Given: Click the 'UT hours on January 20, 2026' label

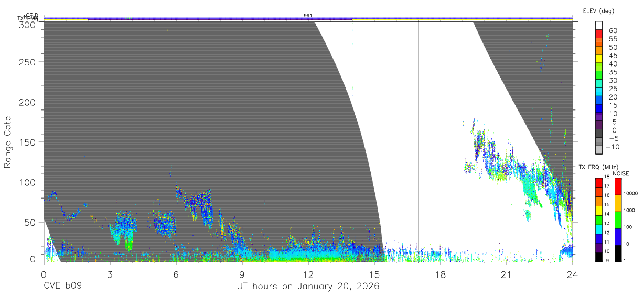Looking at the screenshot, I should pyautogui.click(x=307, y=287).
